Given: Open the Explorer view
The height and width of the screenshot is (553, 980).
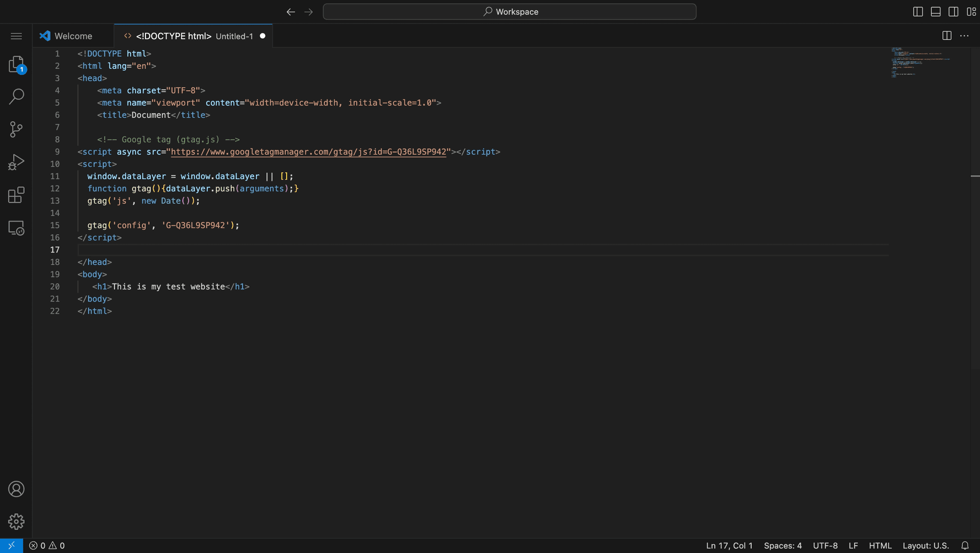Looking at the screenshot, I should coord(16,64).
